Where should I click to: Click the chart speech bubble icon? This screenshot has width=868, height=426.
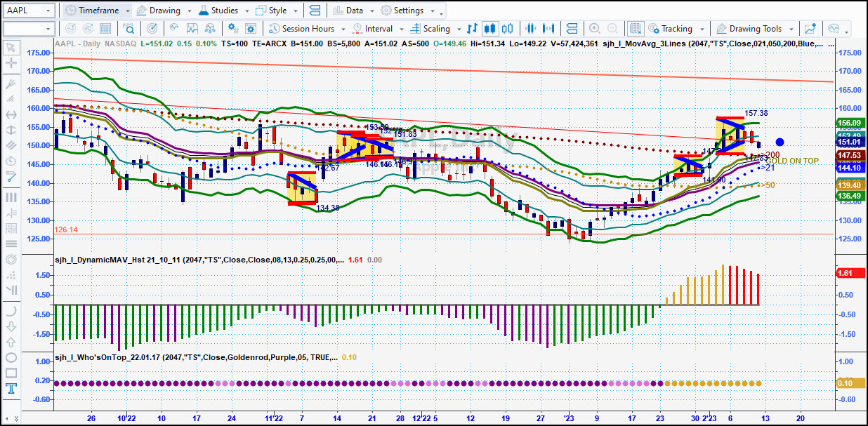[x=834, y=29]
